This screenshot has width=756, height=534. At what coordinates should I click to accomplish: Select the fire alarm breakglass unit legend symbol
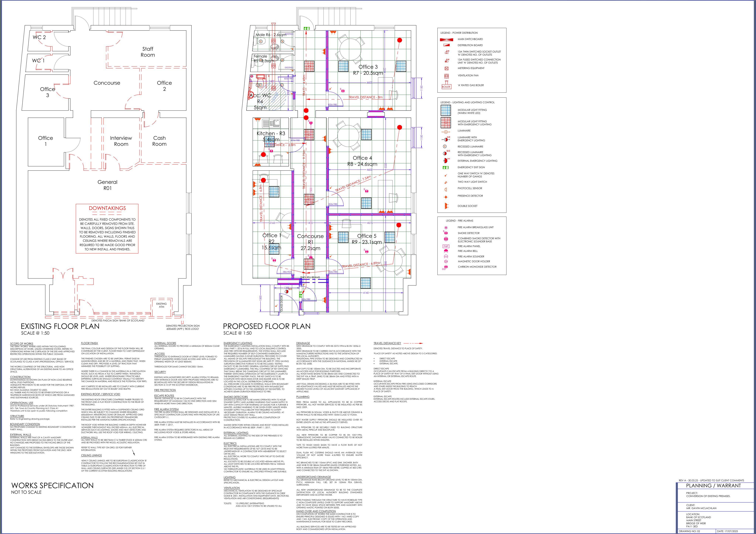pyautogui.click(x=446, y=228)
